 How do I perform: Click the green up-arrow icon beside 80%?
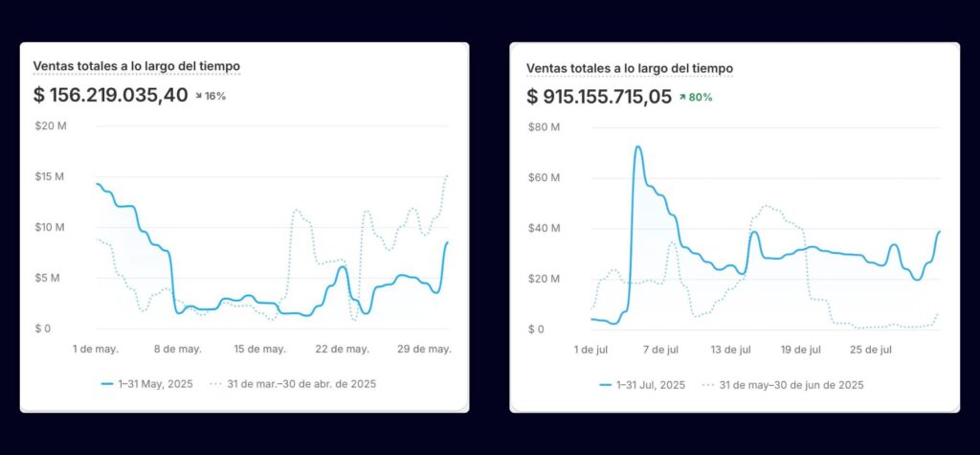pyautogui.click(x=683, y=97)
